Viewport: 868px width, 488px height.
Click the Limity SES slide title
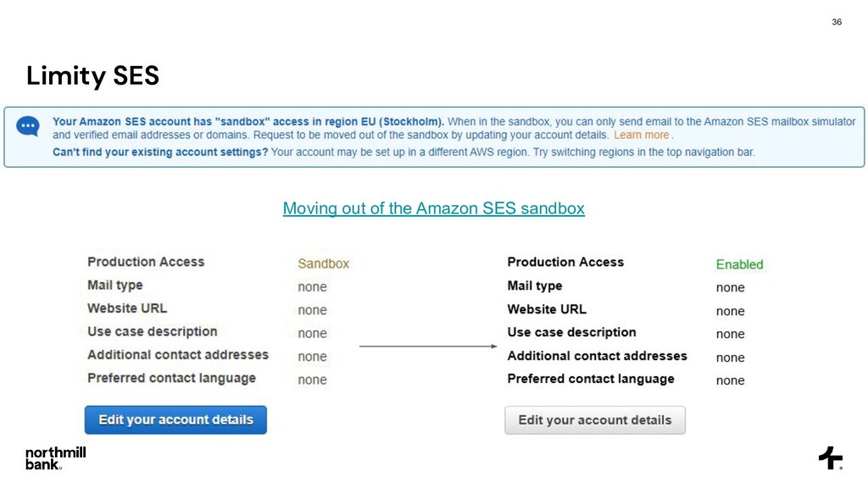tap(92, 75)
